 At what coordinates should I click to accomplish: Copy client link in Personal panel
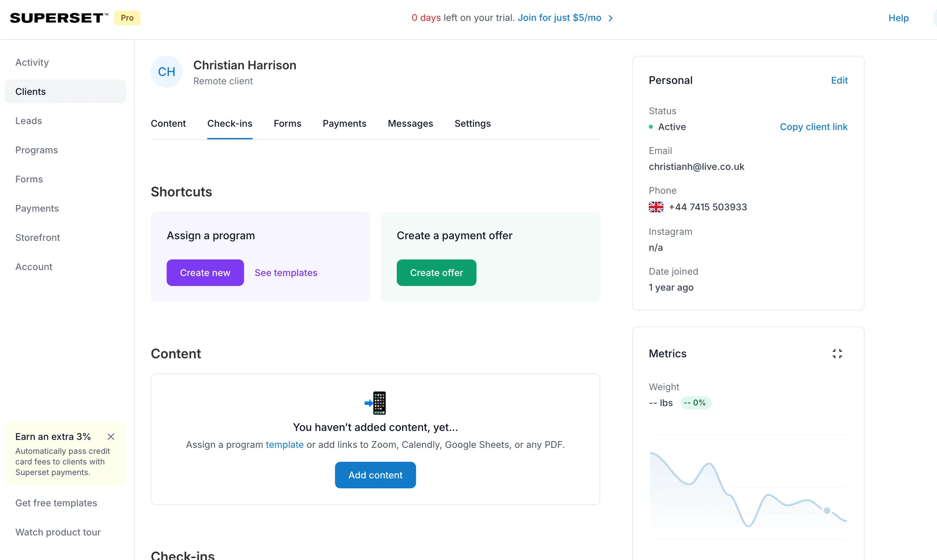(x=813, y=127)
